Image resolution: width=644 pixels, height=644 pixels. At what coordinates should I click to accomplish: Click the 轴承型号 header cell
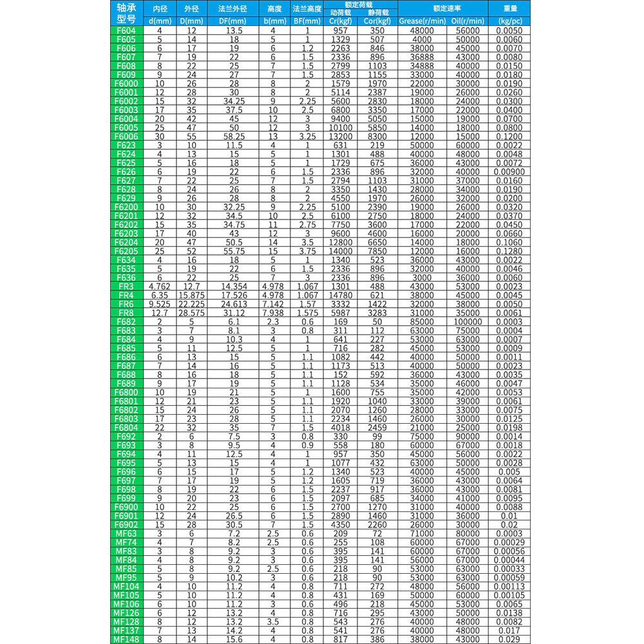point(126,13)
